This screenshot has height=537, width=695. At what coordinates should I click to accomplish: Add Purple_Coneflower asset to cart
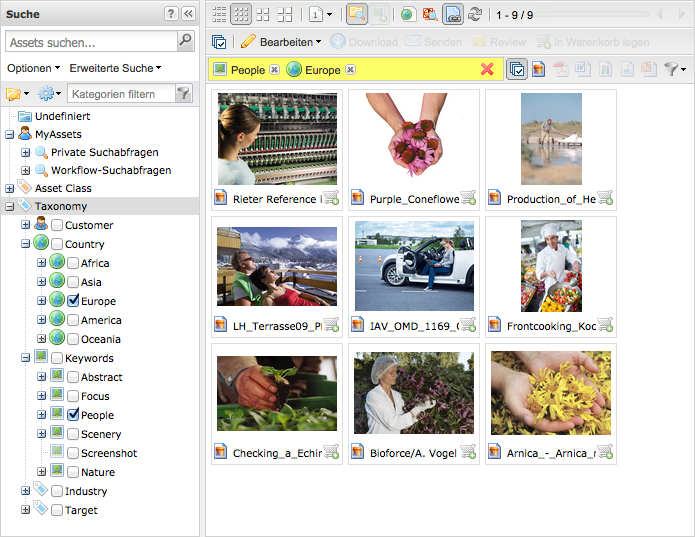click(468, 198)
